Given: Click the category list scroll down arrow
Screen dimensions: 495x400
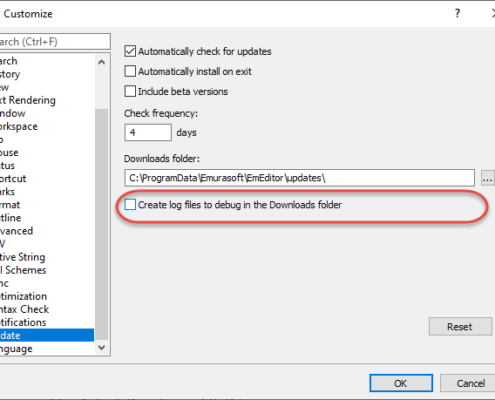Looking at the screenshot, I should 102,348.
